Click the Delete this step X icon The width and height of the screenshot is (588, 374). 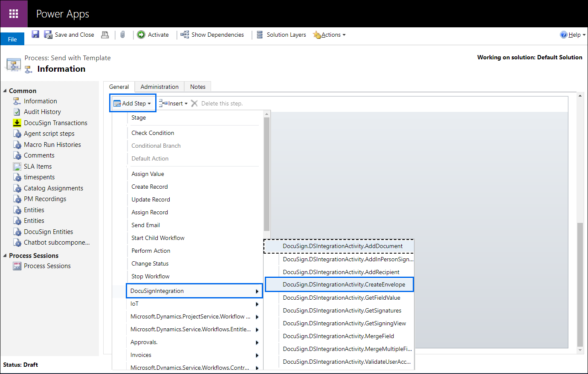pyautogui.click(x=194, y=103)
